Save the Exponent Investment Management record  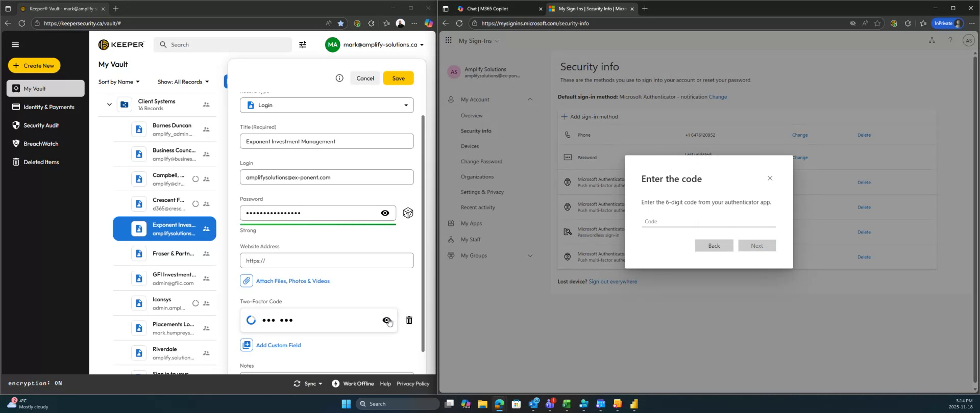pos(398,78)
